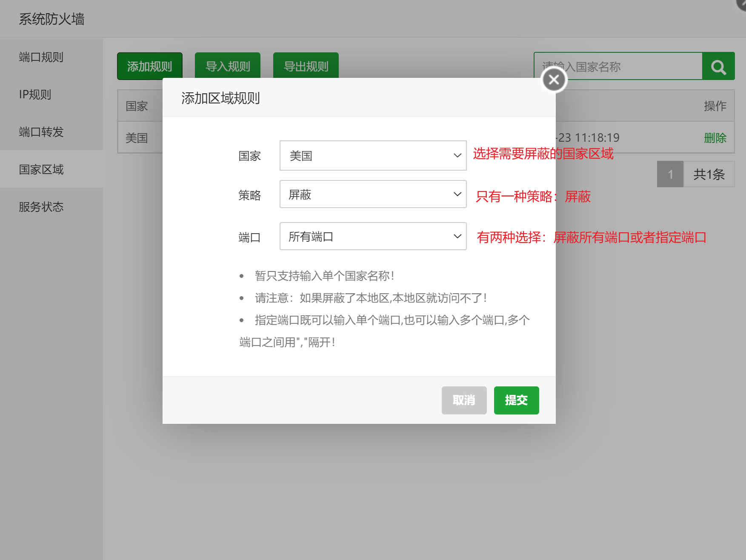Click the 操作 column header
The height and width of the screenshot is (560, 746).
(715, 106)
